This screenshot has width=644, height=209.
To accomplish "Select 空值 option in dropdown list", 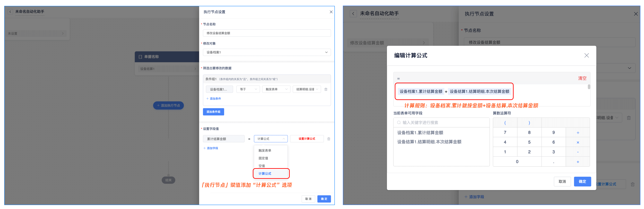I will (262, 166).
